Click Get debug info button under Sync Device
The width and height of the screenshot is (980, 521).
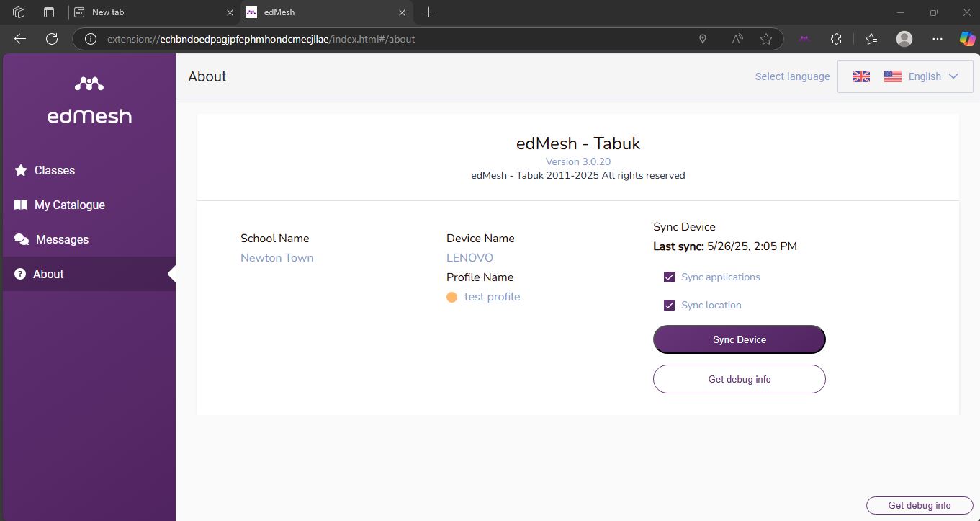pos(739,379)
